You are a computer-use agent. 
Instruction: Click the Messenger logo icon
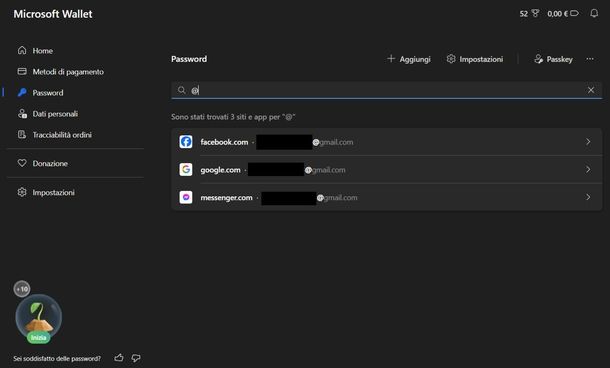tap(186, 197)
